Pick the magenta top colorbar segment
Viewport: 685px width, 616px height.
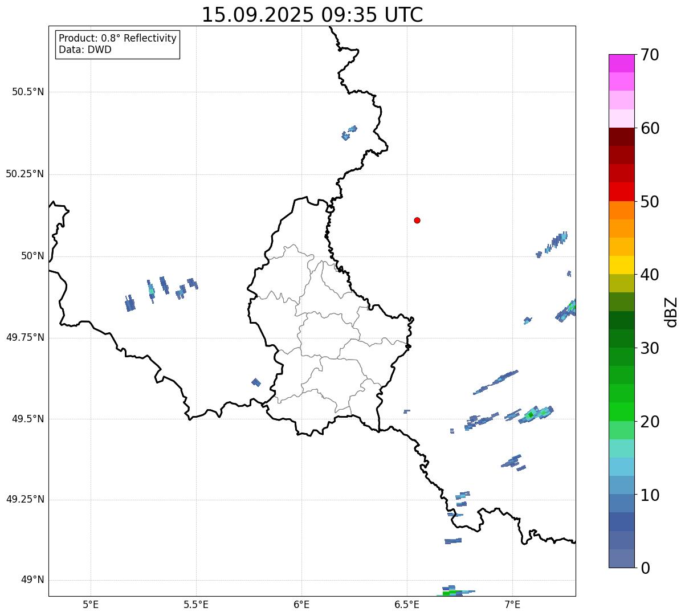[621, 63]
